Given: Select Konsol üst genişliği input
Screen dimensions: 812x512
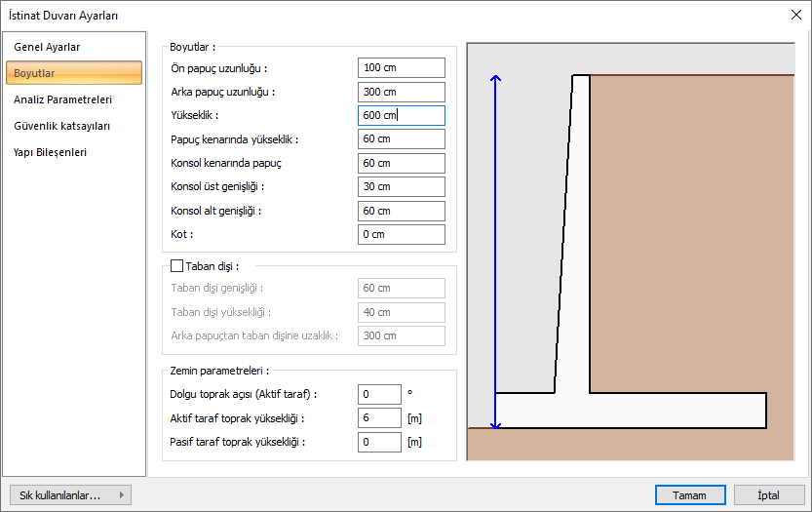Looking at the screenshot, I should 401,186.
